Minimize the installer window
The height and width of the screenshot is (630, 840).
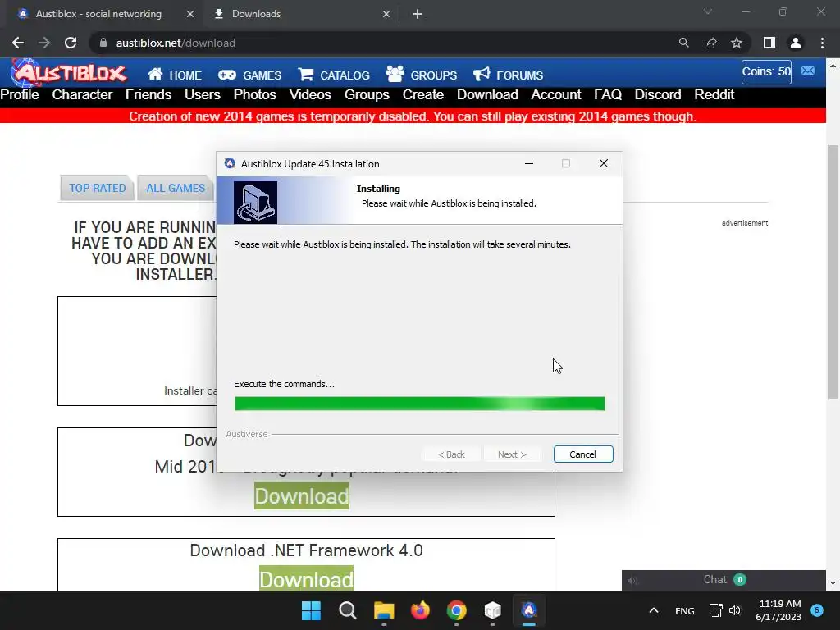(x=529, y=163)
